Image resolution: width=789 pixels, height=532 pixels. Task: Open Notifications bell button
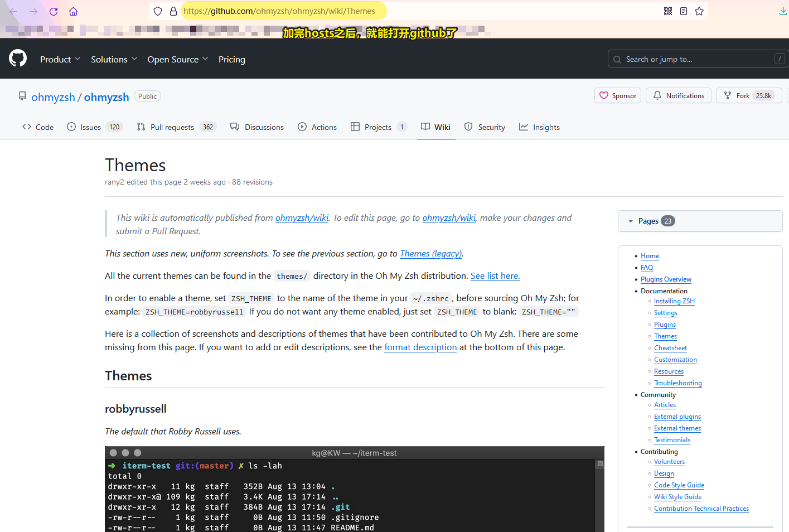click(679, 95)
